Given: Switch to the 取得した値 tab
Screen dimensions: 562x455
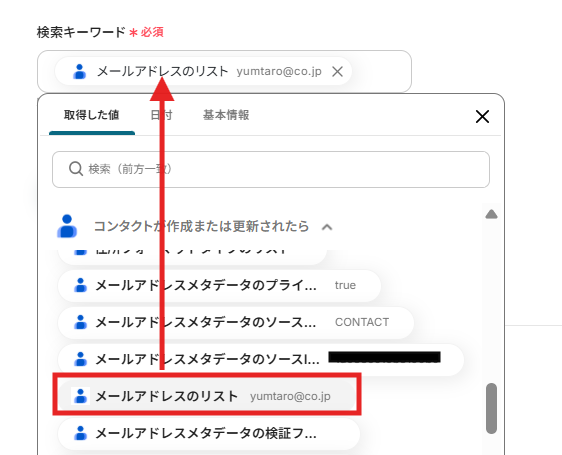Looking at the screenshot, I should coord(92,115).
